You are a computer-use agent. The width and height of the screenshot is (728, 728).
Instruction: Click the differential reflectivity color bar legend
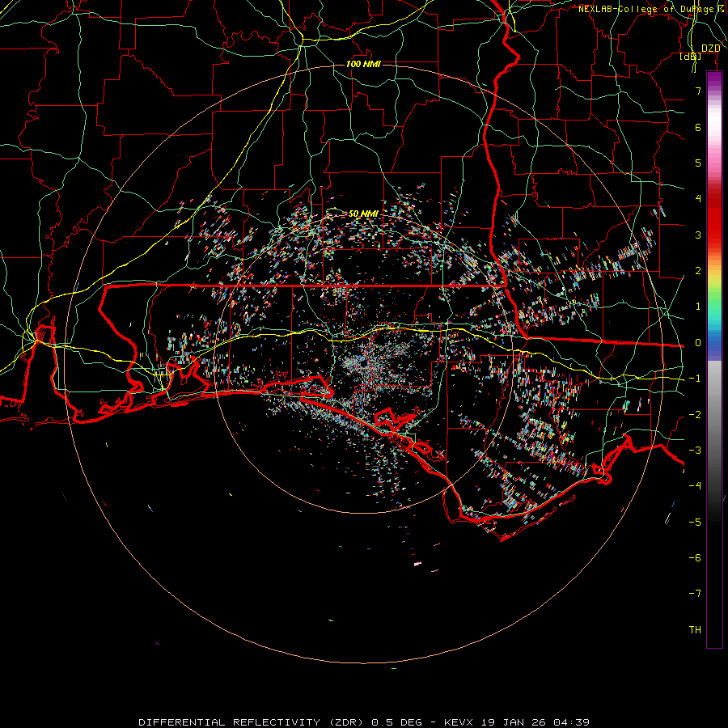714,360
